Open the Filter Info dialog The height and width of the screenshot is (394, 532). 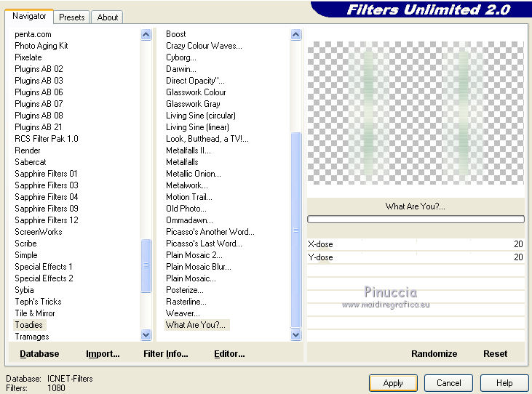tap(166, 354)
